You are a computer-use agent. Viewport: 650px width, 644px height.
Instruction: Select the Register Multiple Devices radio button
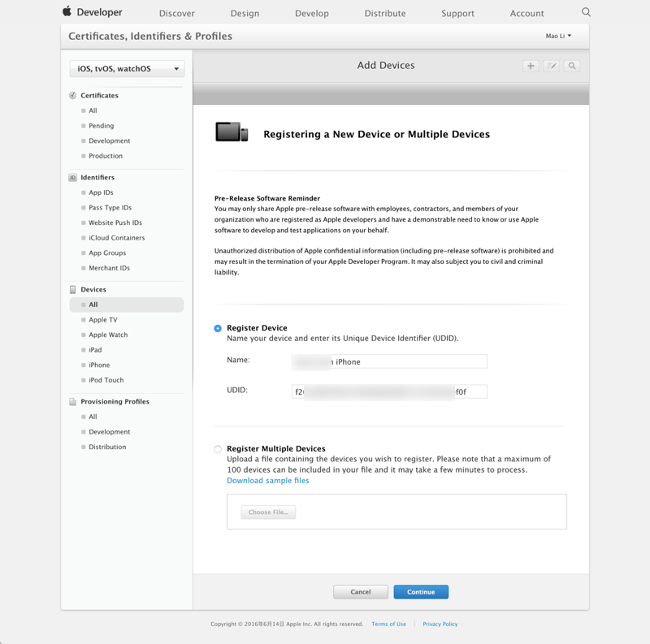coord(218,449)
